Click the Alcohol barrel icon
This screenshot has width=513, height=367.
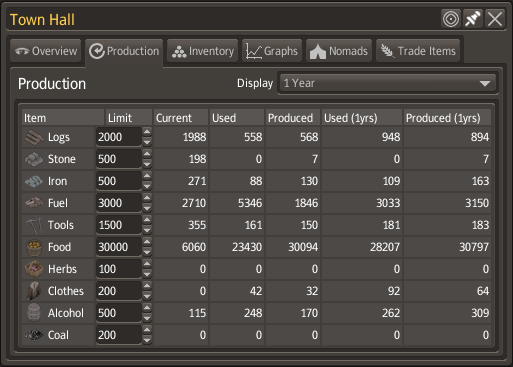[34, 313]
